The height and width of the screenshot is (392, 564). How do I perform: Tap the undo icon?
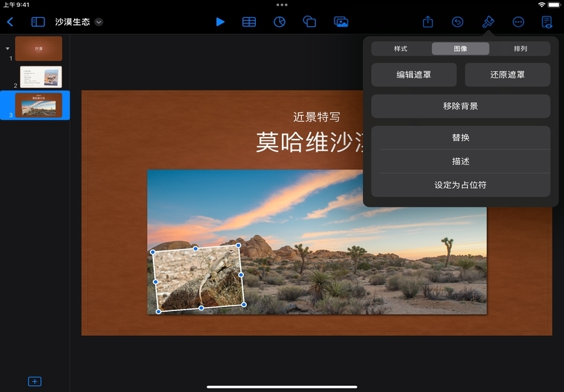coord(458,21)
